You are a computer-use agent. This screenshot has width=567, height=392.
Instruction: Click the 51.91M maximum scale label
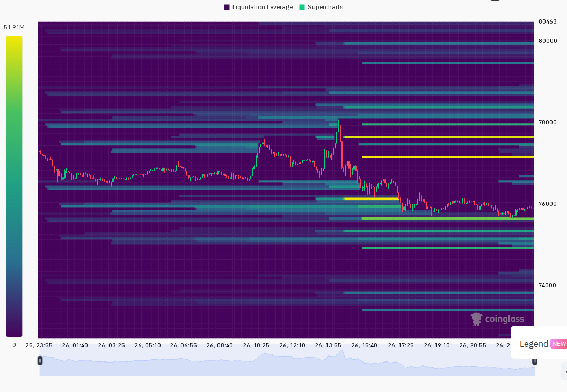[14, 27]
